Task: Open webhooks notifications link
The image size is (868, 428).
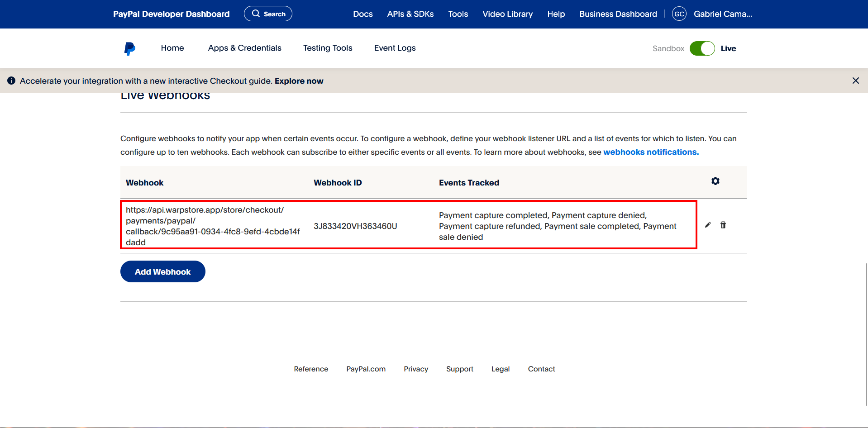Action: (651, 152)
